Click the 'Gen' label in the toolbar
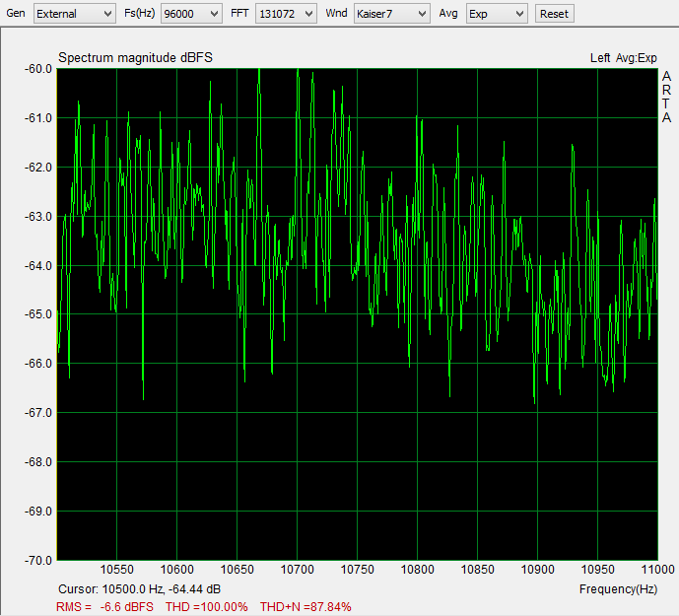The width and height of the screenshot is (679, 616). tap(16, 13)
